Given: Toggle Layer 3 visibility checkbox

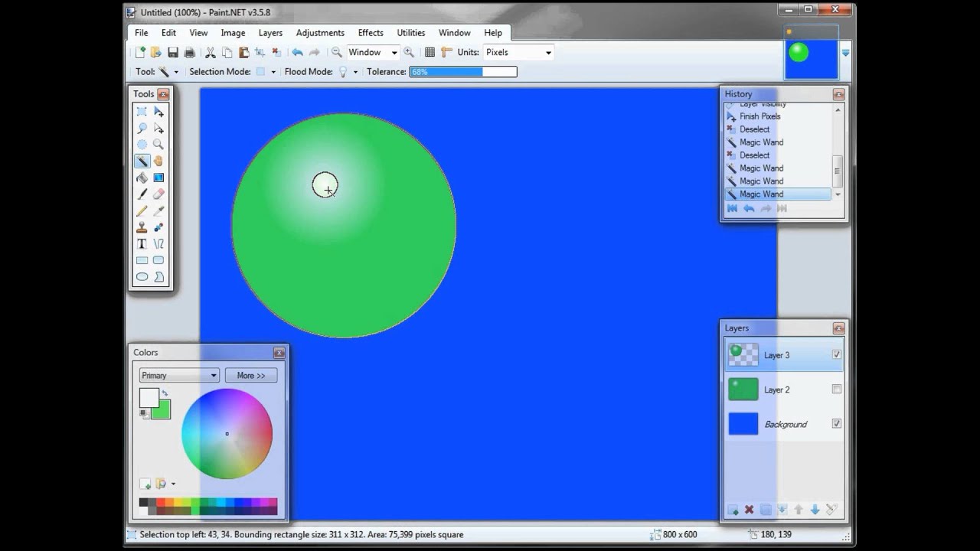Looking at the screenshot, I should pyautogui.click(x=837, y=354).
